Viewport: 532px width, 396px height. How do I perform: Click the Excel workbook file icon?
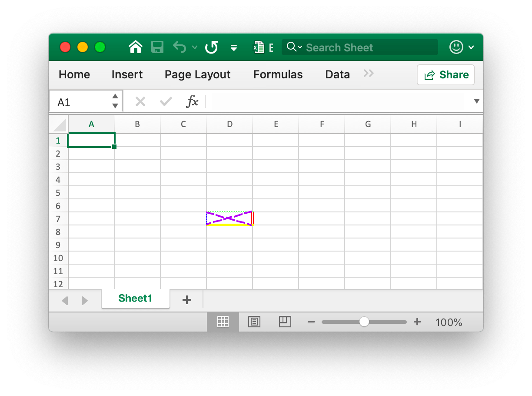pyautogui.click(x=259, y=47)
